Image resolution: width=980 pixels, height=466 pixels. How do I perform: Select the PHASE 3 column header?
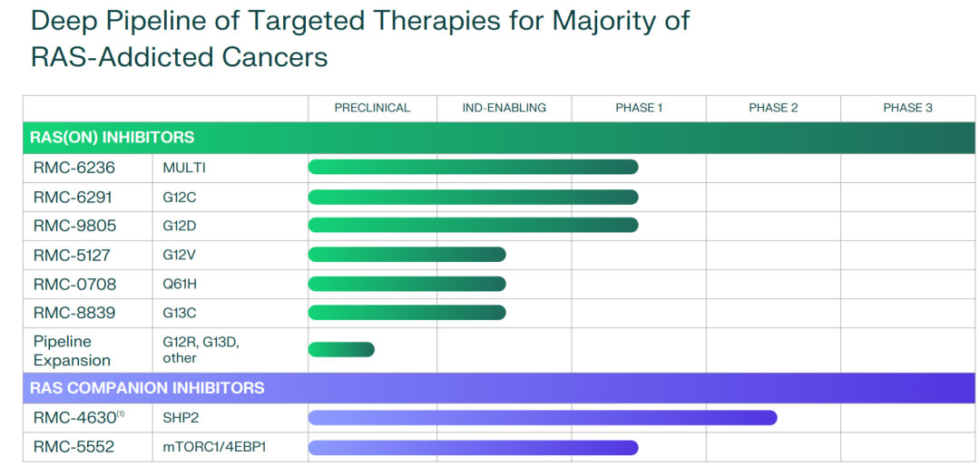(907, 108)
